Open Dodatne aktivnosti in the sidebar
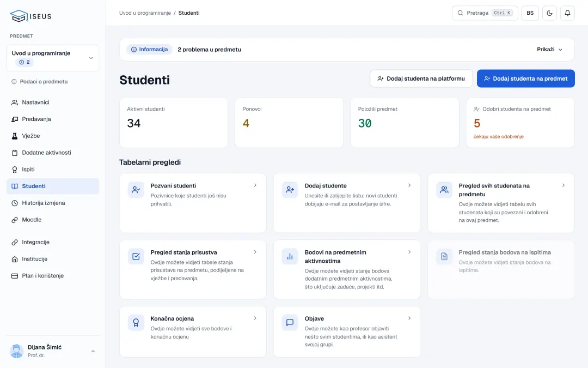 53,153
